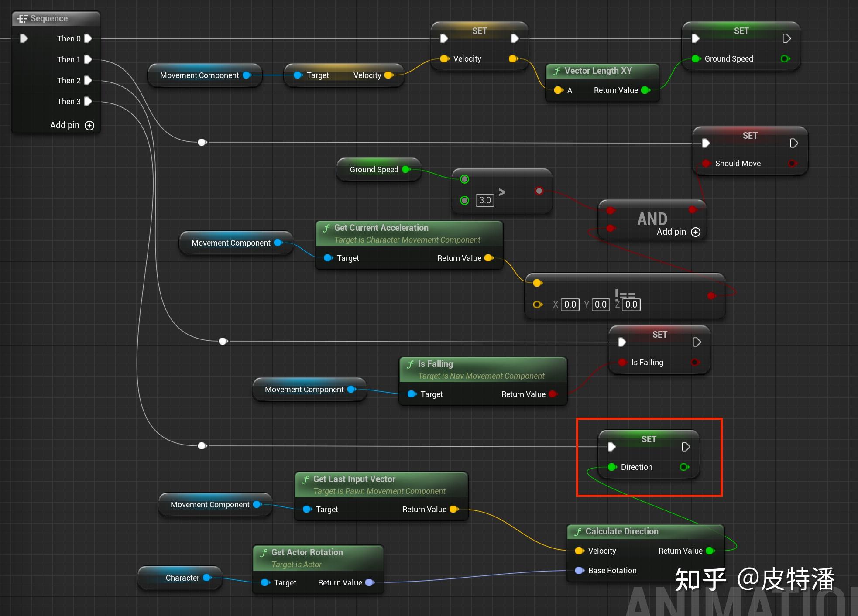Click the execution output pin of SET Velocity node
The height and width of the screenshot is (616, 858).
click(515, 38)
